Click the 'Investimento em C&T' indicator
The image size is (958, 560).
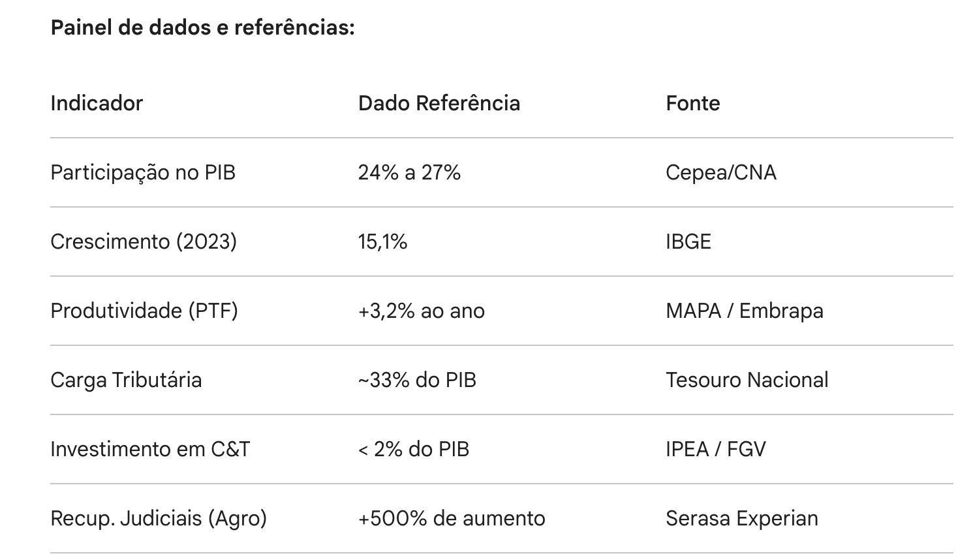click(150, 449)
